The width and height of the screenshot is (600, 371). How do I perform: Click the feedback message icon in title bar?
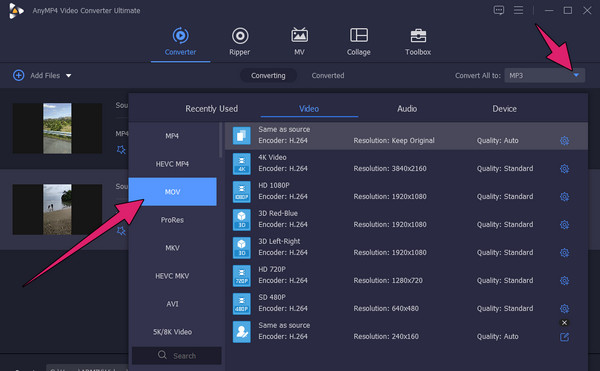point(499,10)
